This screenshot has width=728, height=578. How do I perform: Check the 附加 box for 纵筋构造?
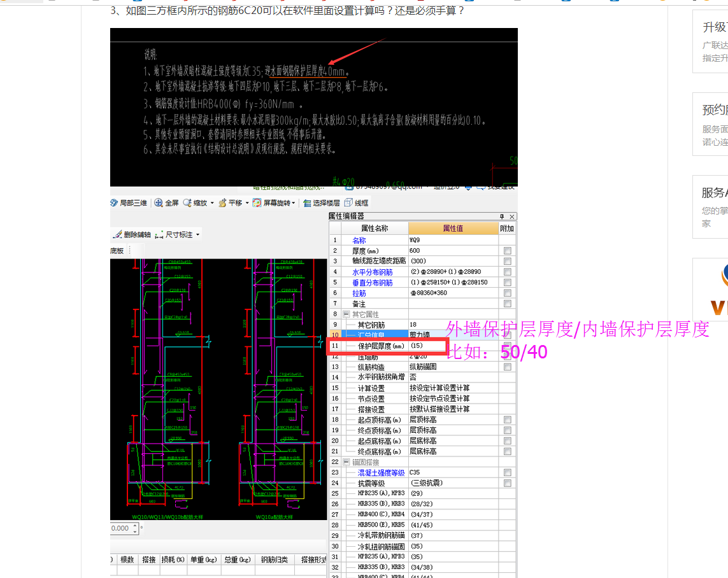pyautogui.click(x=508, y=367)
